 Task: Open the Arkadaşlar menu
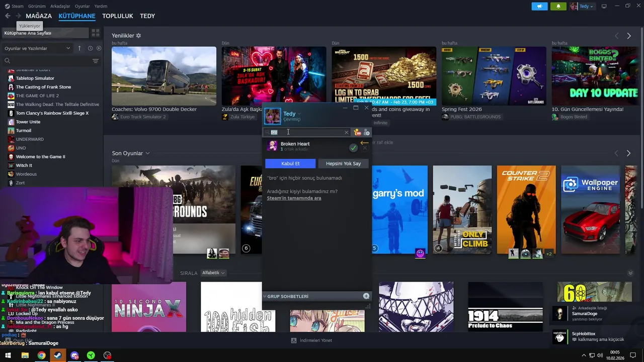(60, 6)
